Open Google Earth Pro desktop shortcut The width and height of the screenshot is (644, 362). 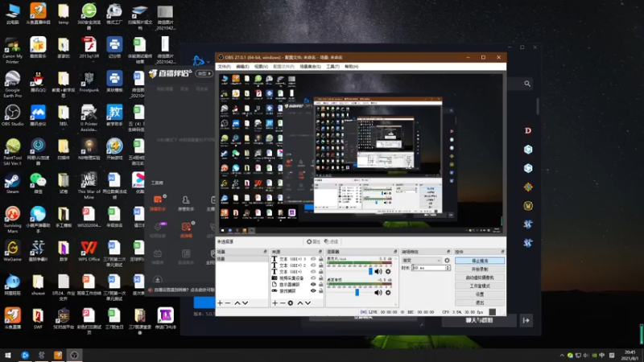coord(12,84)
